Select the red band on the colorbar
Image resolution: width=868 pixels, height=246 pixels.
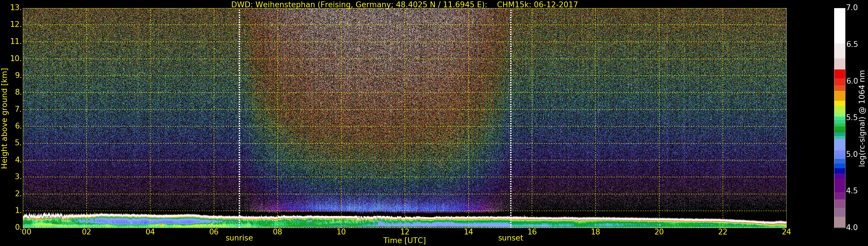(x=839, y=74)
